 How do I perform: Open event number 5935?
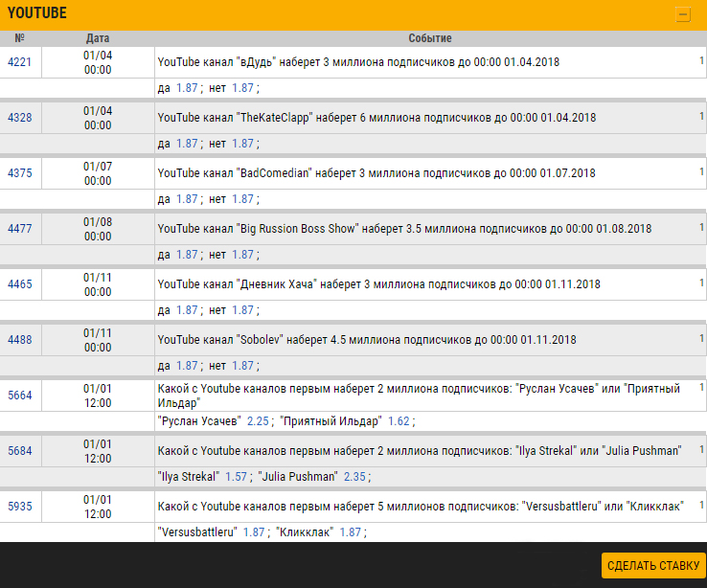click(x=20, y=507)
